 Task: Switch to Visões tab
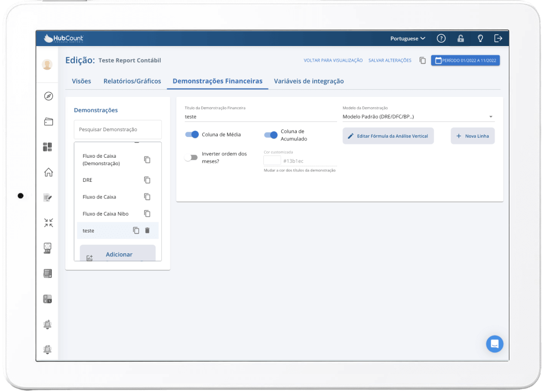(x=81, y=81)
